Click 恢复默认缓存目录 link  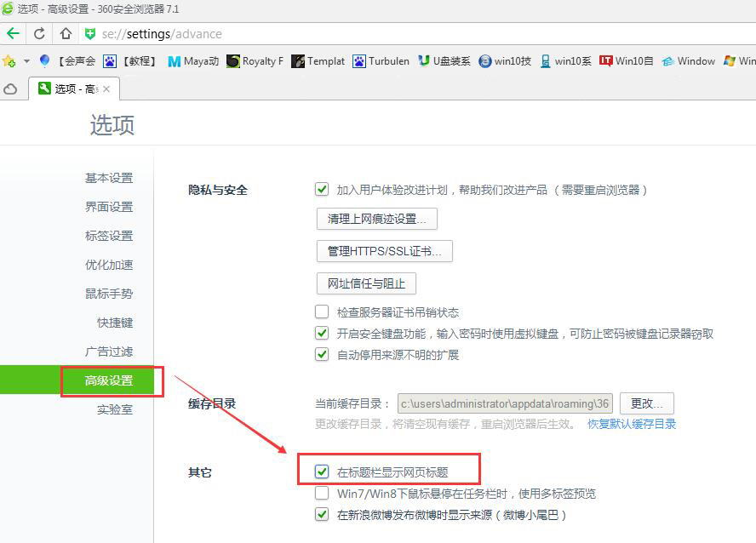coord(632,424)
